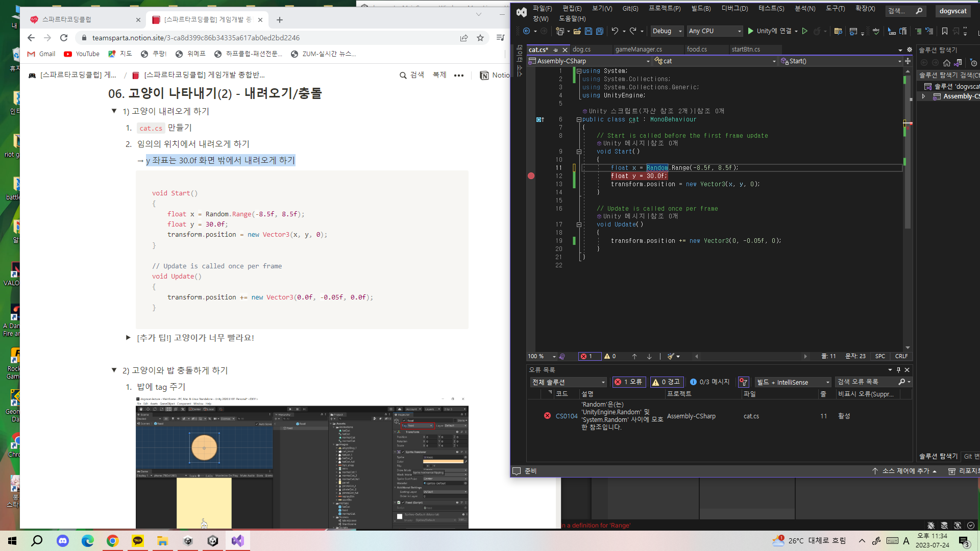Open the Assembly-CSharp project dropdown
This screenshot has height=551, width=980.
[590, 61]
